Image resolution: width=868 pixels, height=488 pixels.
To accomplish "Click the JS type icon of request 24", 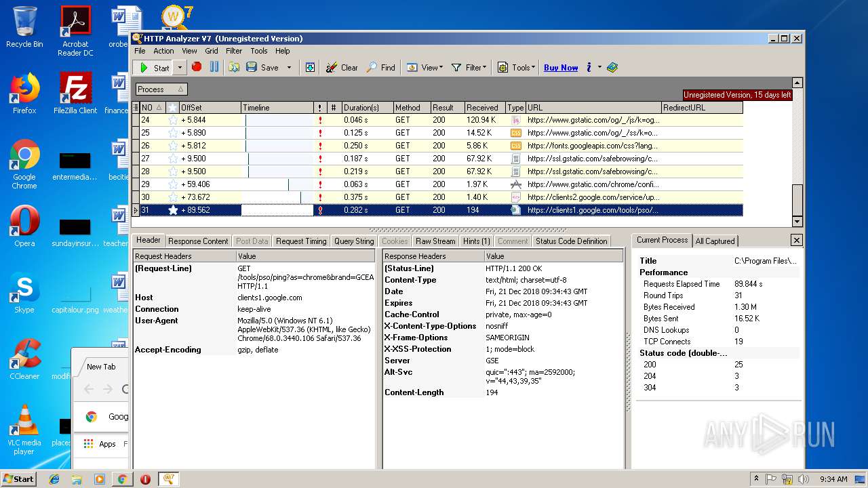I will (x=515, y=120).
